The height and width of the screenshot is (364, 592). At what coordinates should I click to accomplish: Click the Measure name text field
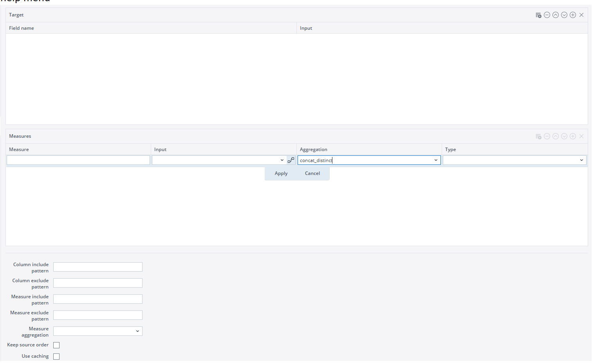coord(78,160)
